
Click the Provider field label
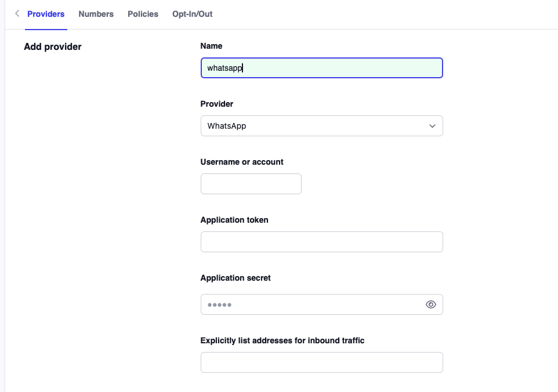tap(217, 104)
